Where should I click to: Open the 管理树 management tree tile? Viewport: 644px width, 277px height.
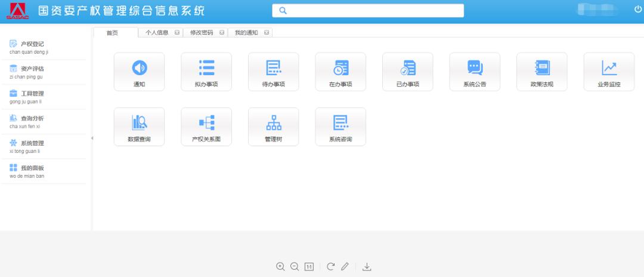273,127
